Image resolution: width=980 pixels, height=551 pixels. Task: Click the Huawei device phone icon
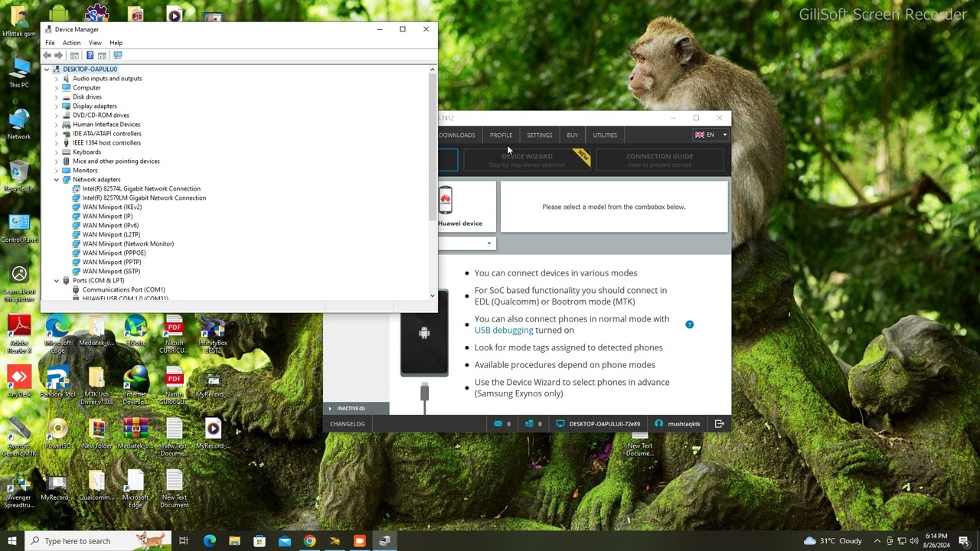pos(446,201)
